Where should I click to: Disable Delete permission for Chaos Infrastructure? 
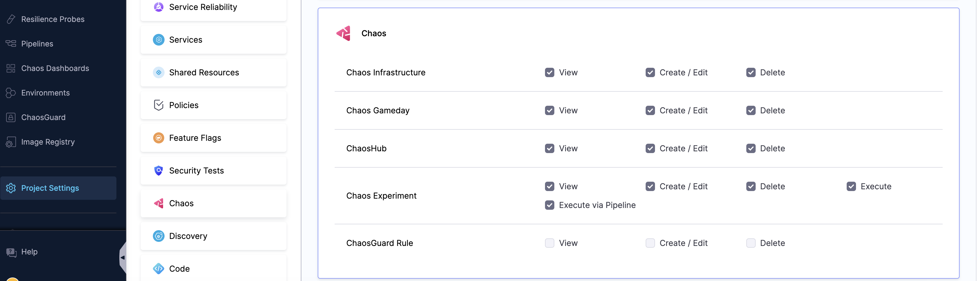751,72
